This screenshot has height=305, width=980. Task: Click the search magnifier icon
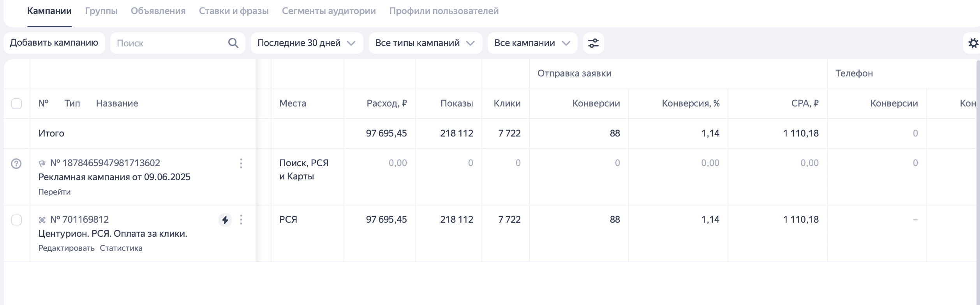233,43
